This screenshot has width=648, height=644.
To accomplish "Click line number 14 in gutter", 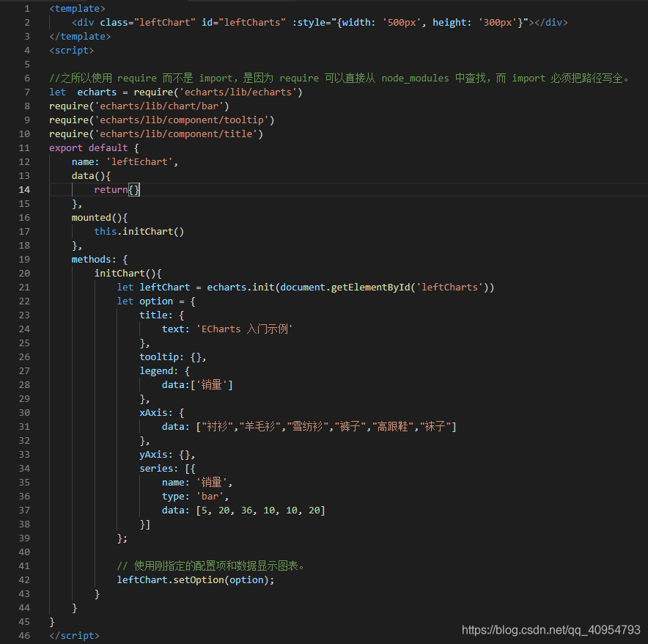I will click(x=24, y=189).
